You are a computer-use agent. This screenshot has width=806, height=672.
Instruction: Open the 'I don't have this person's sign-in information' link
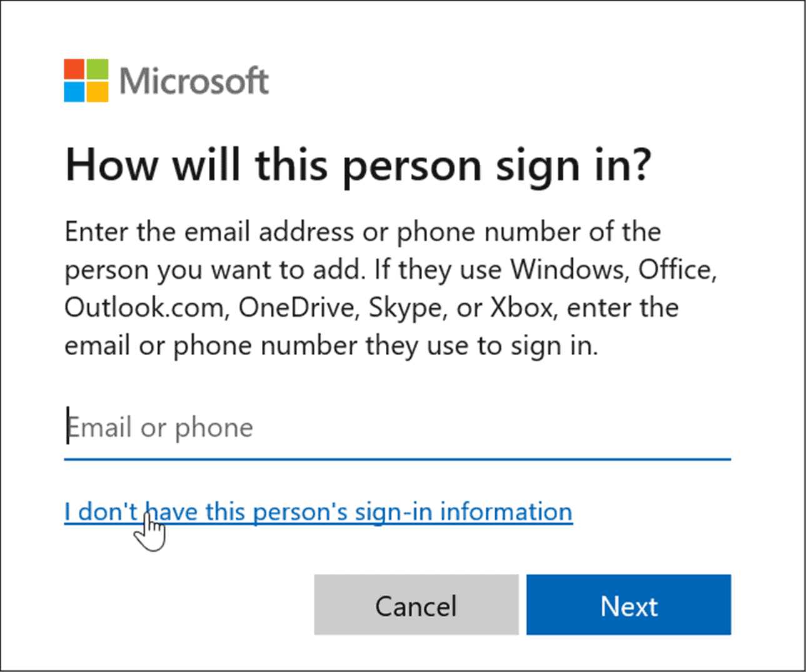click(318, 511)
